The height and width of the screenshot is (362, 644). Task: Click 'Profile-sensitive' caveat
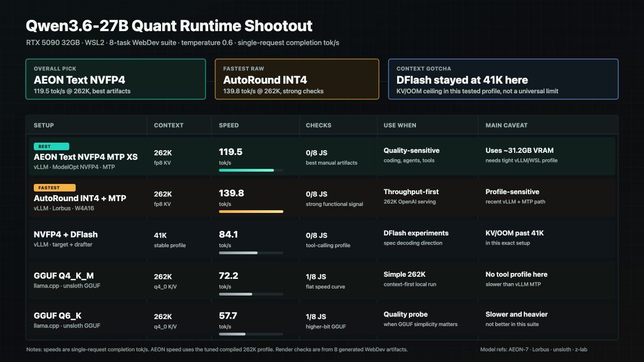(x=513, y=192)
